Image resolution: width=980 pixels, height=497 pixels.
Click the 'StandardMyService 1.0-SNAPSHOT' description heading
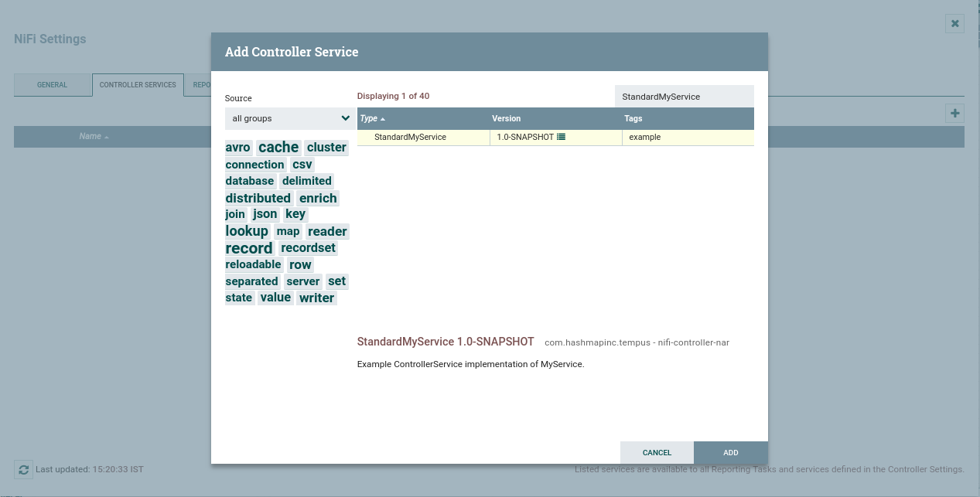tap(446, 342)
